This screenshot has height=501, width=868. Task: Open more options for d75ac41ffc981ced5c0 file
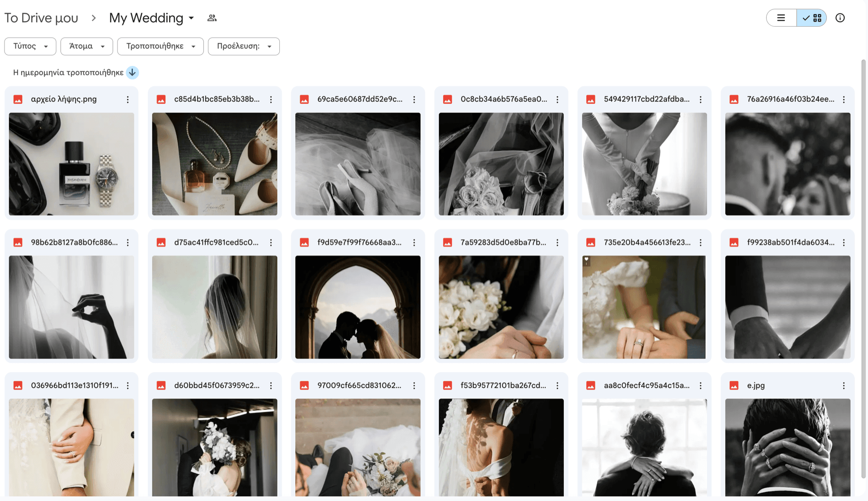(271, 243)
